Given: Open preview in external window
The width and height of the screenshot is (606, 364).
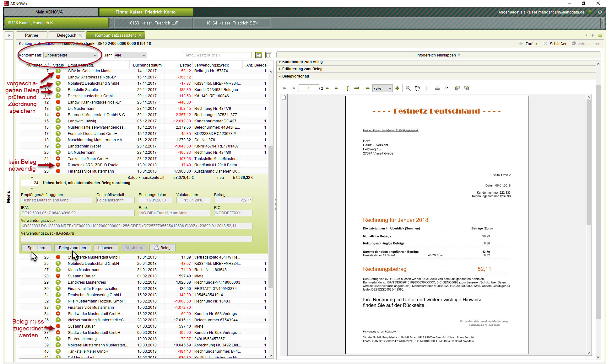Looking at the screenshot, I should pyautogui.click(x=446, y=88).
